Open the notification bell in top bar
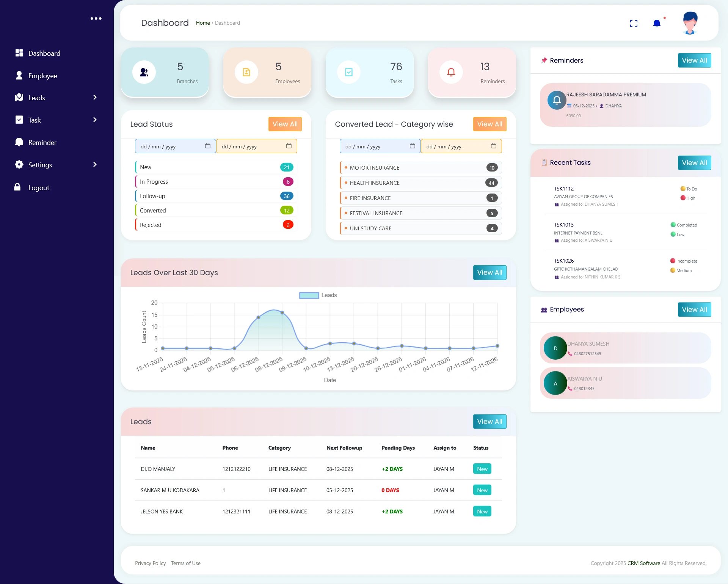This screenshot has width=728, height=584. tap(657, 24)
